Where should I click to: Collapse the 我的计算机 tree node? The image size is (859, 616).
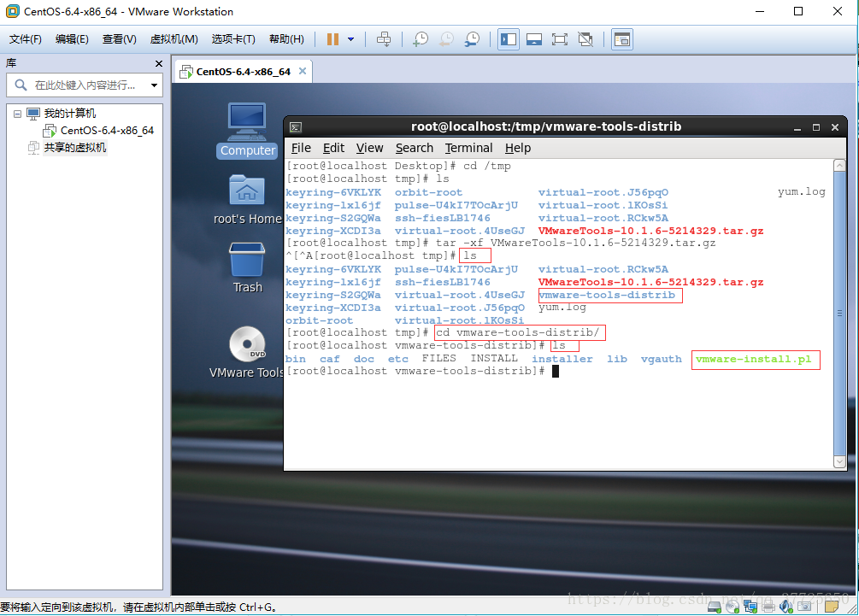pyautogui.click(x=18, y=114)
